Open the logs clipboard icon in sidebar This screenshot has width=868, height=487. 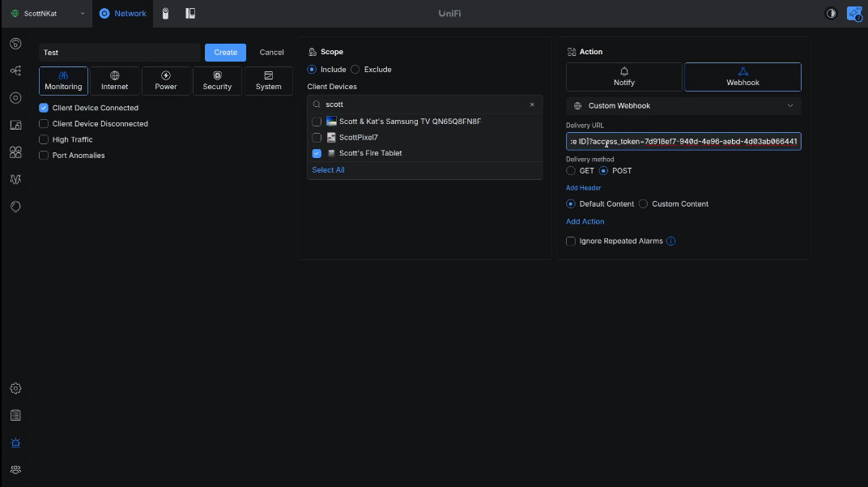(x=15, y=416)
